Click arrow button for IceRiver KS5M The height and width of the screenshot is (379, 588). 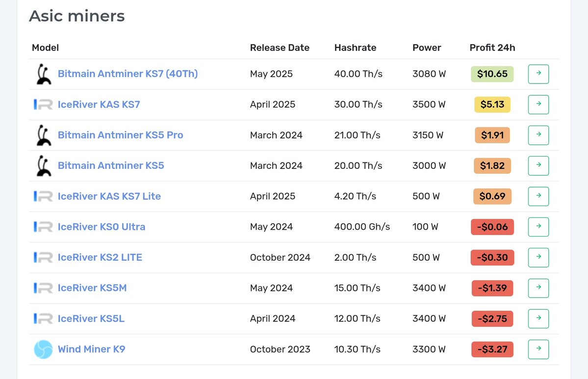[x=538, y=288]
